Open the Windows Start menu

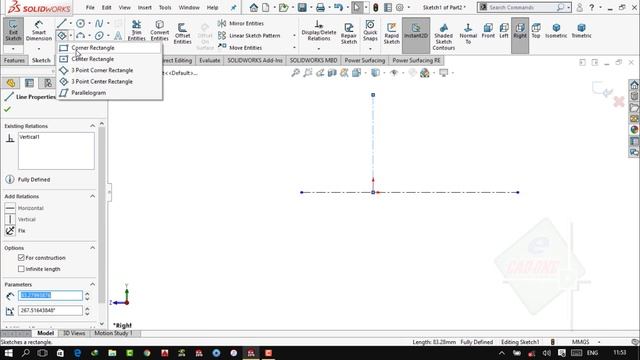[8, 353]
